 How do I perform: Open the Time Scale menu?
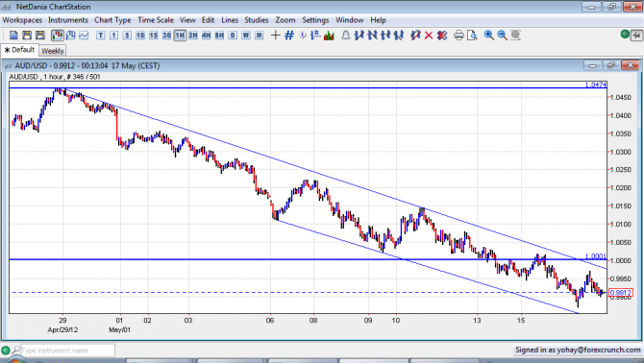point(156,20)
